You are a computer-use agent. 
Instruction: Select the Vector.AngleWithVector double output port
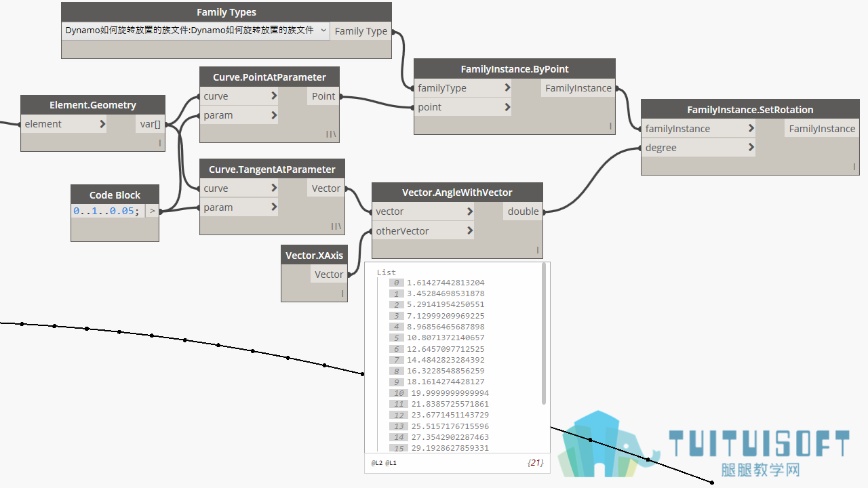coord(523,211)
